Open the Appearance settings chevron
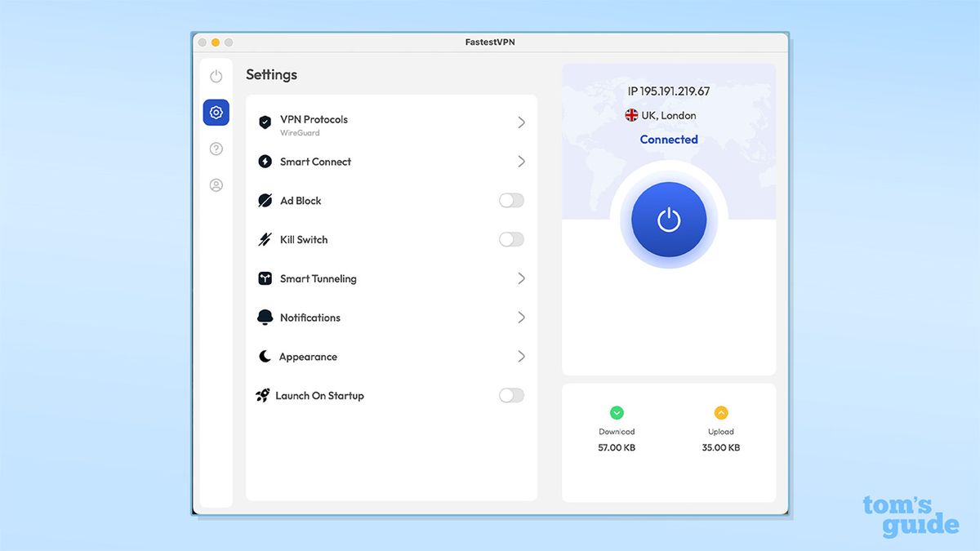 522,357
